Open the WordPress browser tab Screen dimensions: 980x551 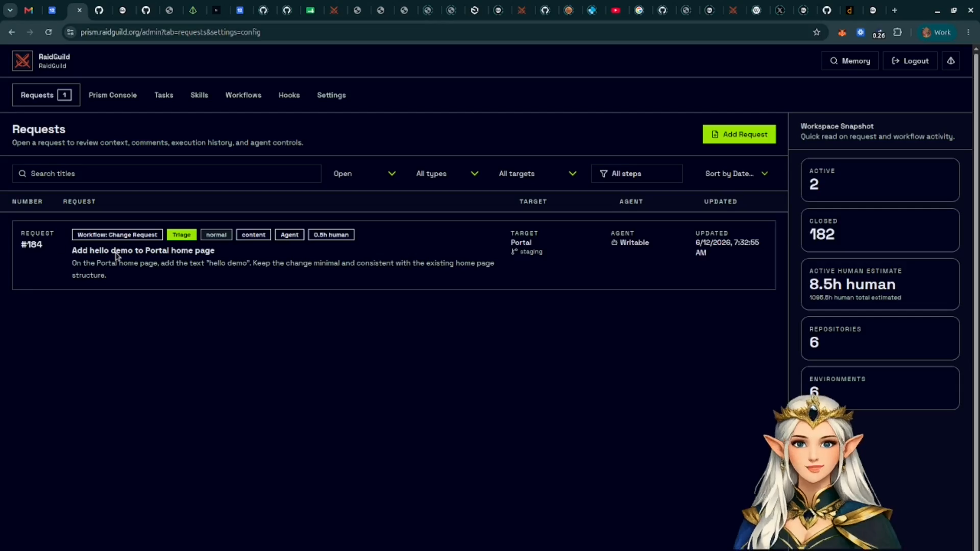coord(756,10)
